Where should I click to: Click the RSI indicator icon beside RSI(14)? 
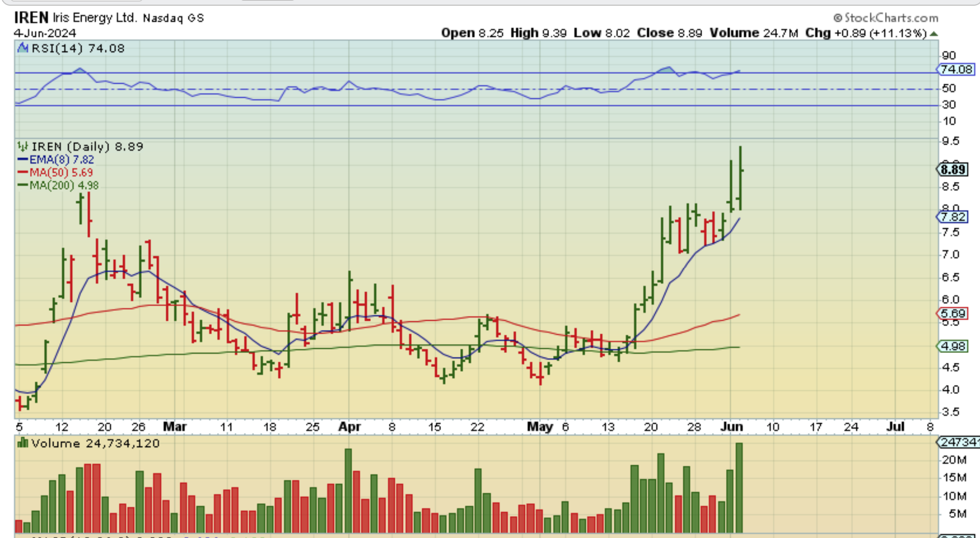pos(23,48)
